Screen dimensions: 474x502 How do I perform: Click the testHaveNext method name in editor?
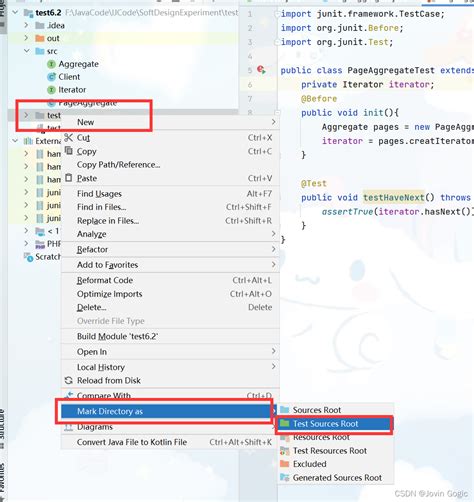[x=393, y=197]
